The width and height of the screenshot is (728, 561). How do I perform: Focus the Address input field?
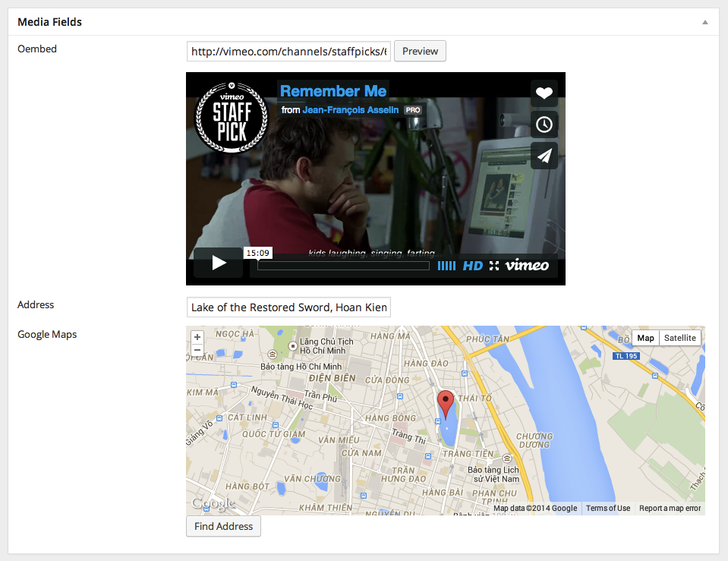(x=288, y=307)
